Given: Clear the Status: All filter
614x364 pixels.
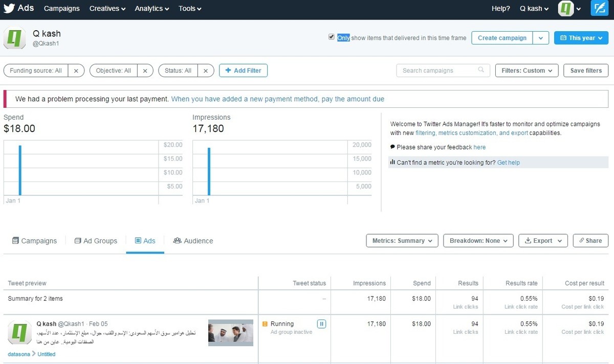Looking at the screenshot, I should tap(206, 71).
